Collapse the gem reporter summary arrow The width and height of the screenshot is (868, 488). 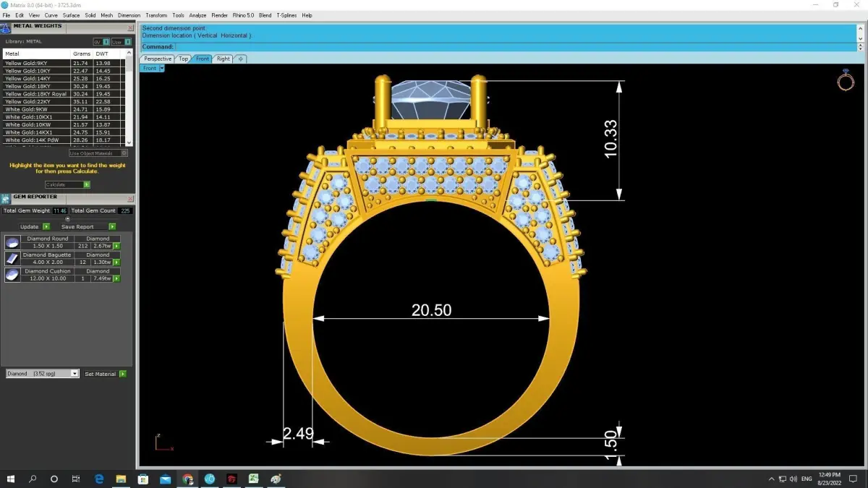67,218
